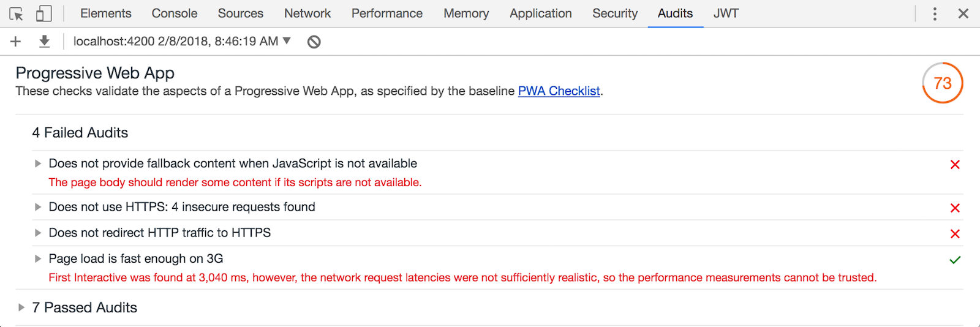This screenshot has width=980, height=327.
Task: Switch to the Network tab
Action: (307, 13)
